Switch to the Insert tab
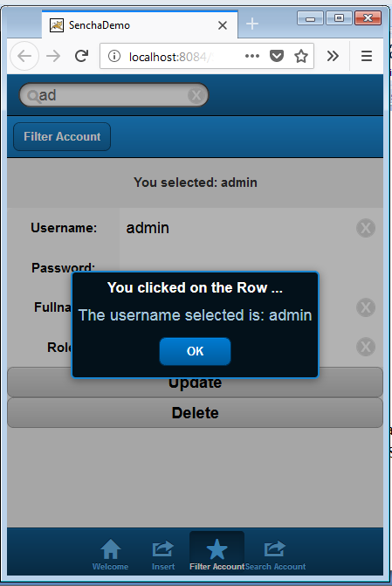 click(x=163, y=555)
